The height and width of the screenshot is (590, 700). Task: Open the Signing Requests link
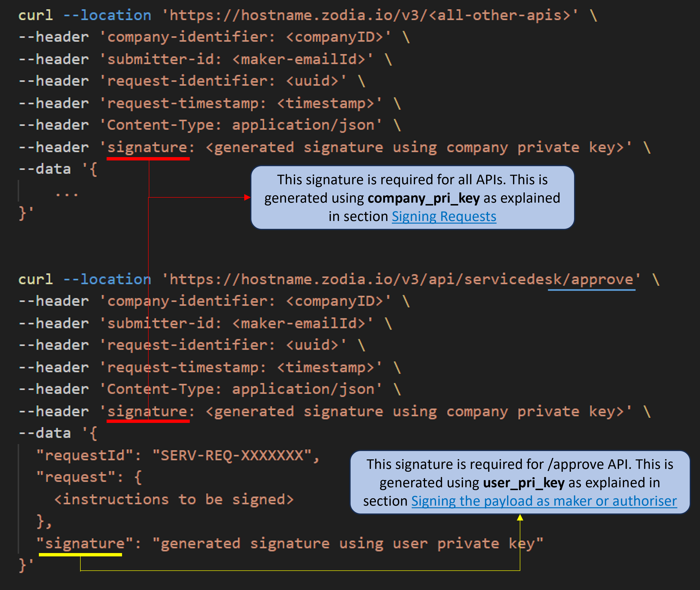coord(444,217)
